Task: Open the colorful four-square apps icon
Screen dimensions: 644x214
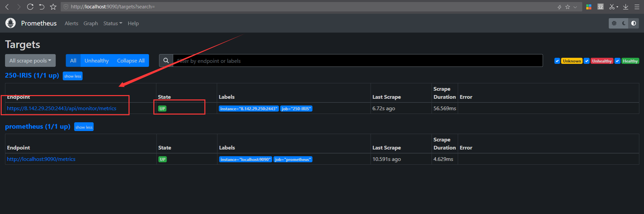Action: [589, 7]
